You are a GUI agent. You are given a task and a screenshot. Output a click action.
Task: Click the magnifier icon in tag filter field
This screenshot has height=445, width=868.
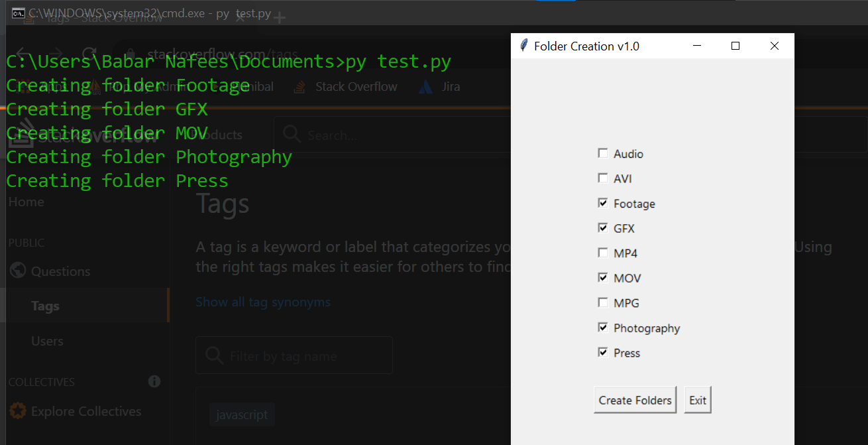click(x=214, y=355)
